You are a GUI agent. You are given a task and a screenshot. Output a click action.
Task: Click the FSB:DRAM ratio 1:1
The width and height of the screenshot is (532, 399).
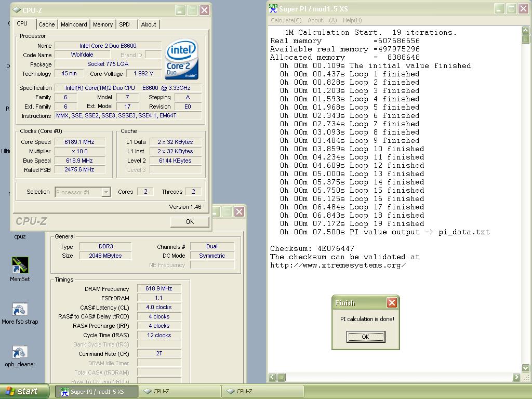pos(159,298)
